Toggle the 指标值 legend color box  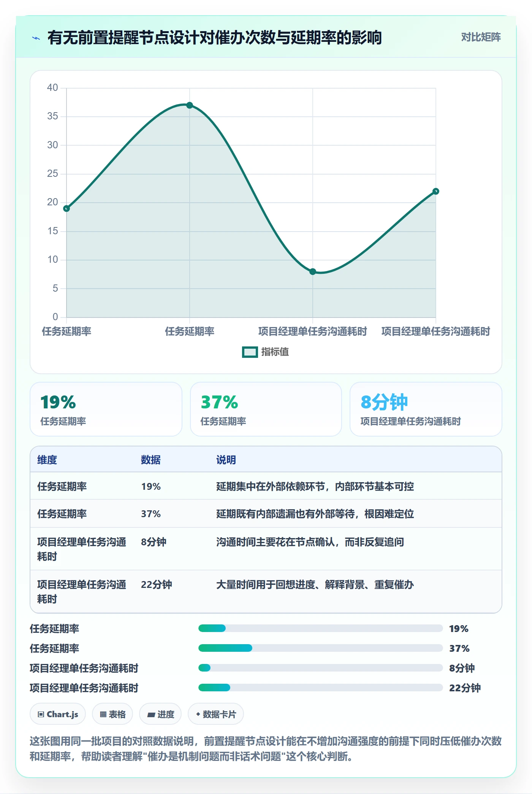click(x=250, y=352)
